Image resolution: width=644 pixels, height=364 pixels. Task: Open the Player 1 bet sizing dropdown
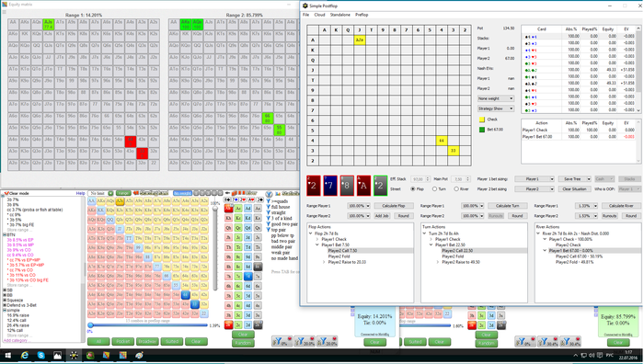(535, 179)
